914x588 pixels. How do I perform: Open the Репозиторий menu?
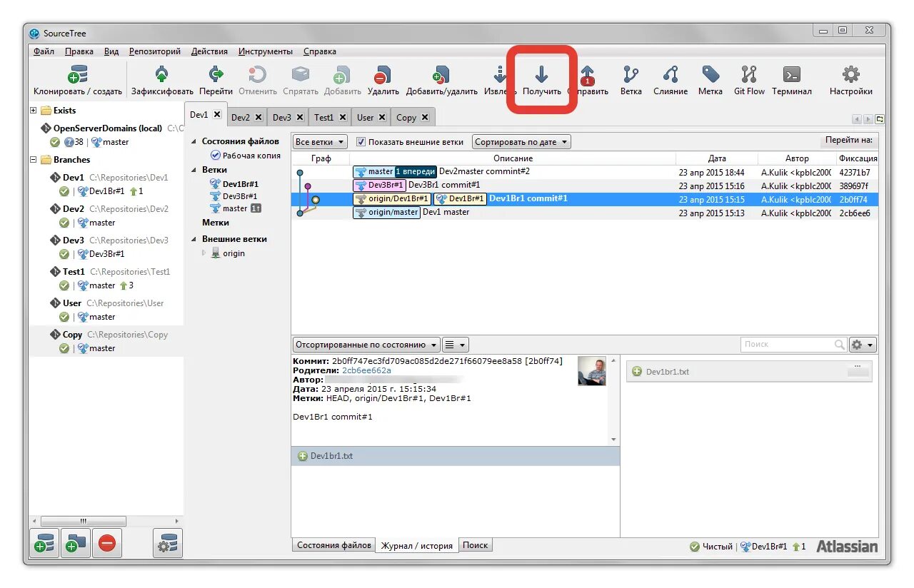pos(155,51)
